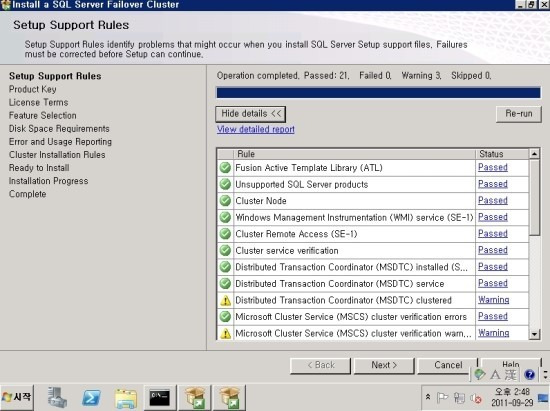This screenshot has width=550, height=411.
Task: Click the blue operation progress bar
Action: pyautogui.click(x=378, y=93)
